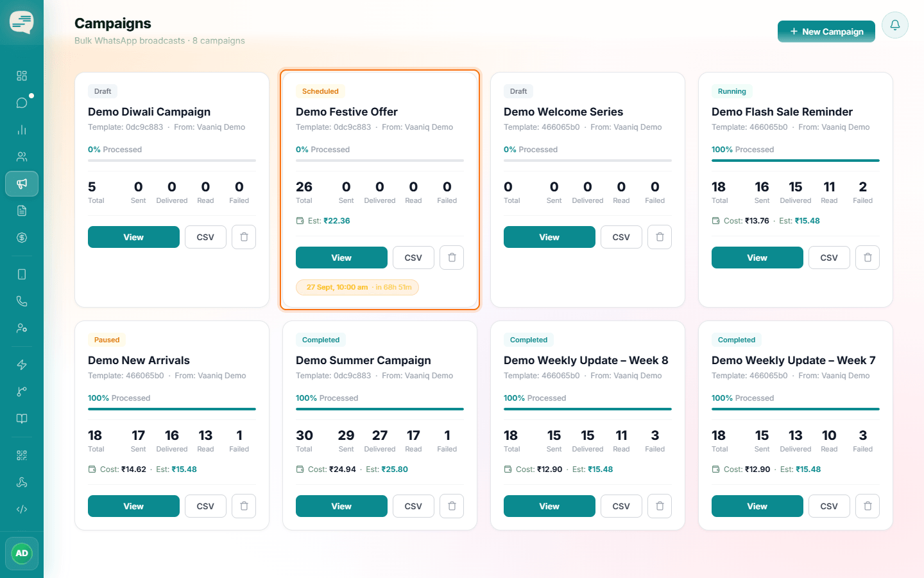View the Demo New Arrivals campaign
Viewport: 924px width, 578px height.
[x=133, y=506]
